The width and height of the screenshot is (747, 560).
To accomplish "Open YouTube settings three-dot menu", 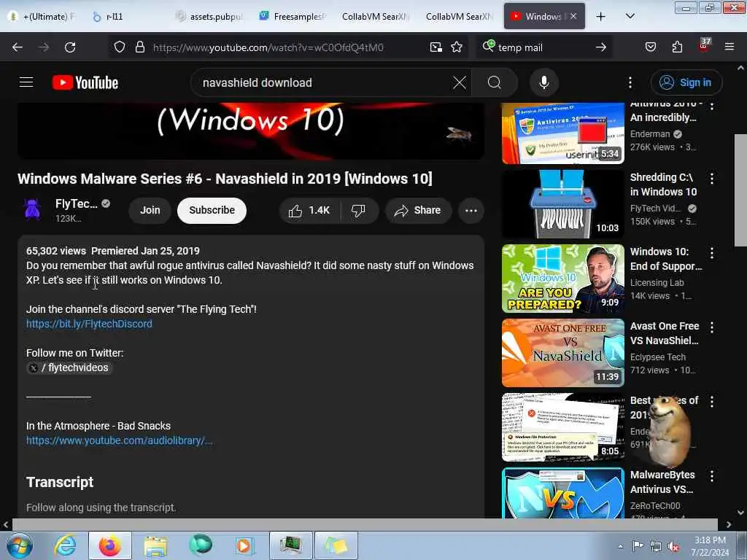I will click(x=630, y=82).
